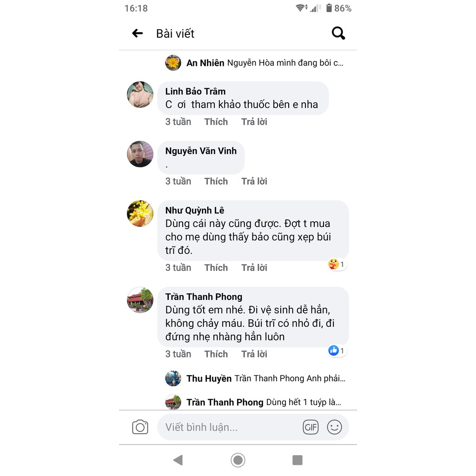The width and height of the screenshot is (476, 476).
Task: Reply to Trần Thanh Phong via Trả lời
Action: pyautogui.click(x=254, y=354)
